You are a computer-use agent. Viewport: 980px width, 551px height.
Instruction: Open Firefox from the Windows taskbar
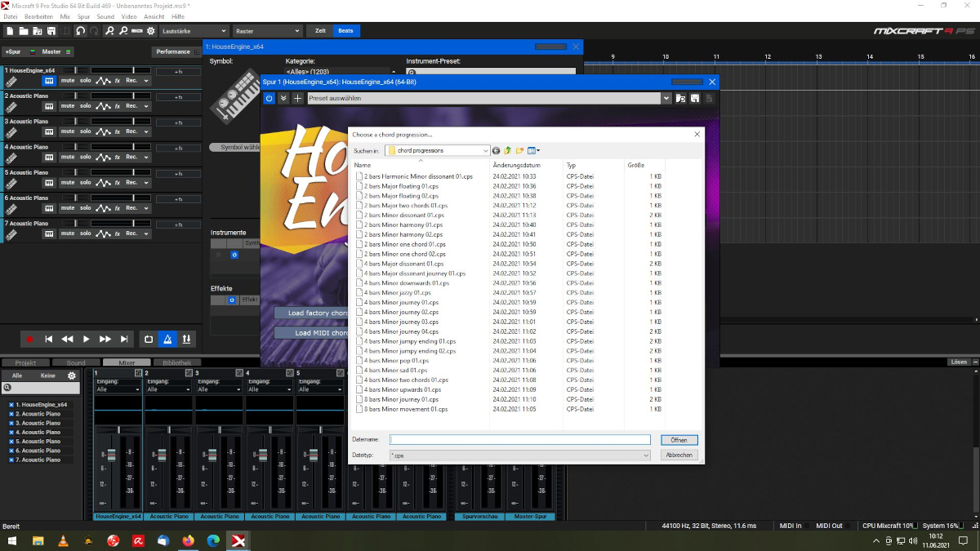[x=189, y=540]
